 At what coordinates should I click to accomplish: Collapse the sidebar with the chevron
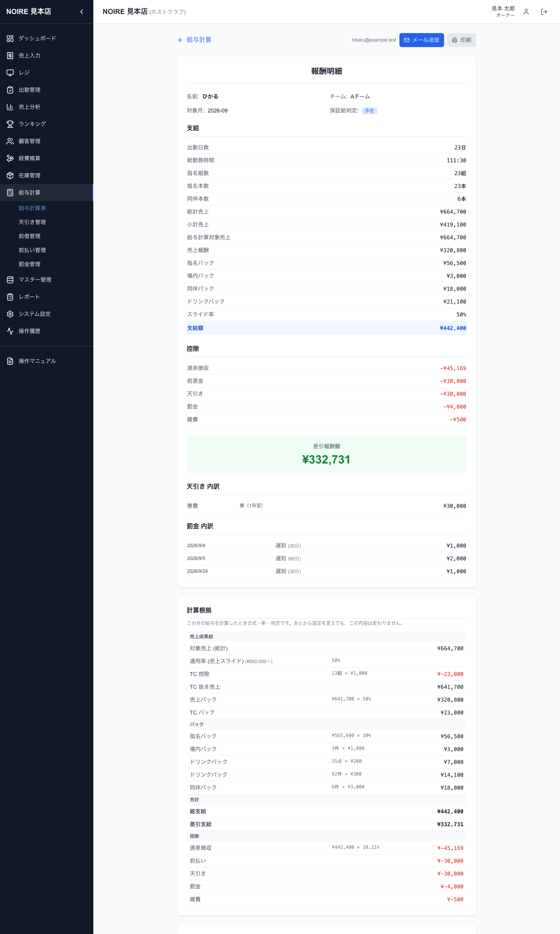pyautogui.click(x=82, y=12)
